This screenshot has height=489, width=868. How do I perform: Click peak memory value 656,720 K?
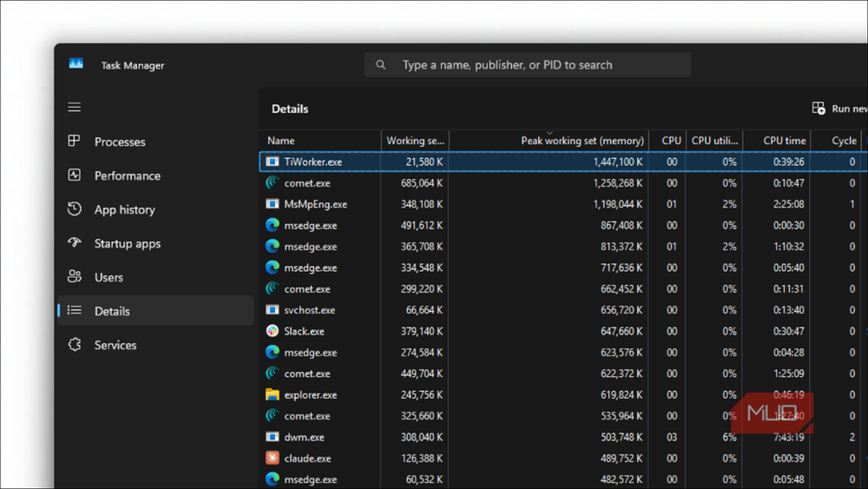pos(621,310)
